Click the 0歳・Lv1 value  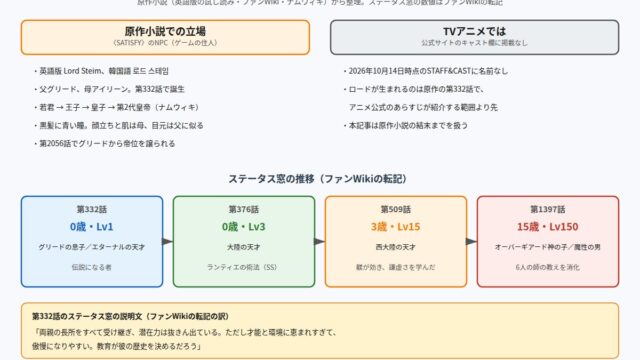(92, 227)
